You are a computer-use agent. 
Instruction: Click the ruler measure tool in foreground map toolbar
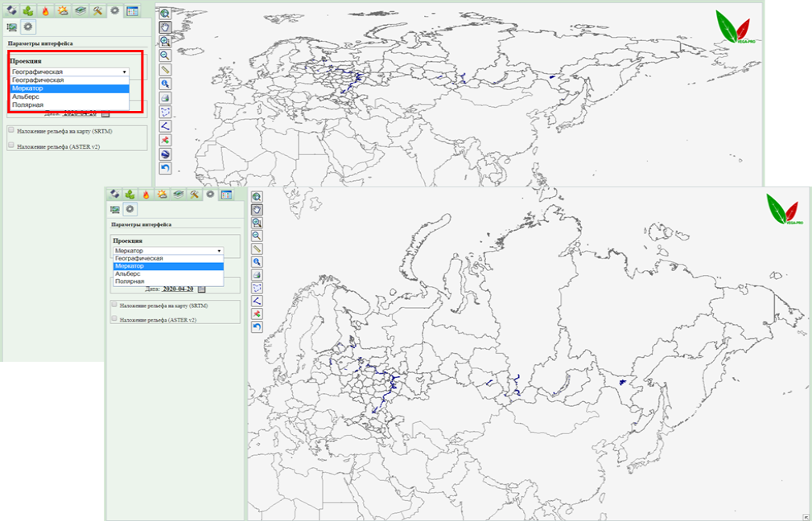[x=257, y=248]
